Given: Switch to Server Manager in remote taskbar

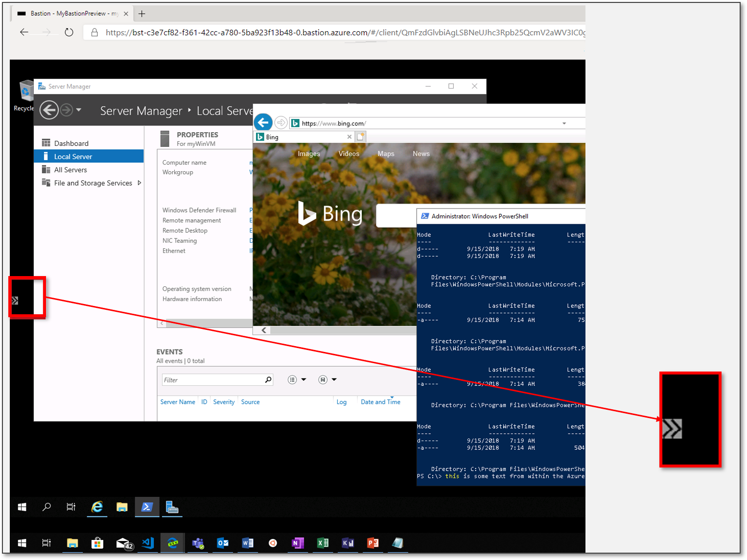Looking at the screenshot, I should pyautogui.click(x=172, y=507).
